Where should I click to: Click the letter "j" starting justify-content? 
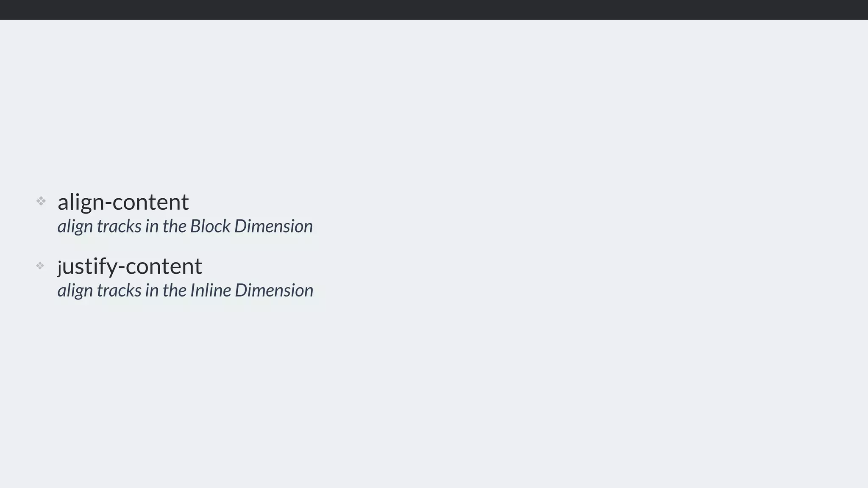61,268
